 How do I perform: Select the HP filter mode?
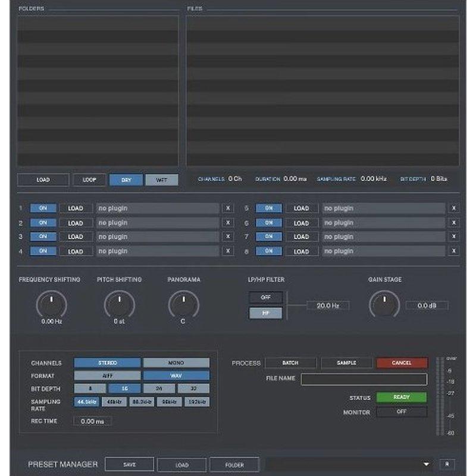[x=265, y=313]
